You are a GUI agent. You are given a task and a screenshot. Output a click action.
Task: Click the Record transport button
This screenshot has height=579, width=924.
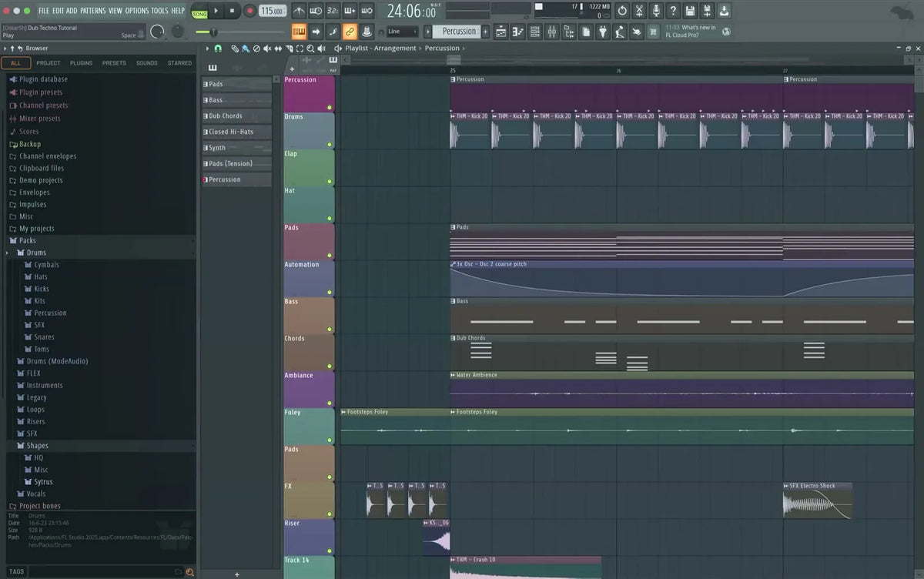[250, 11]
